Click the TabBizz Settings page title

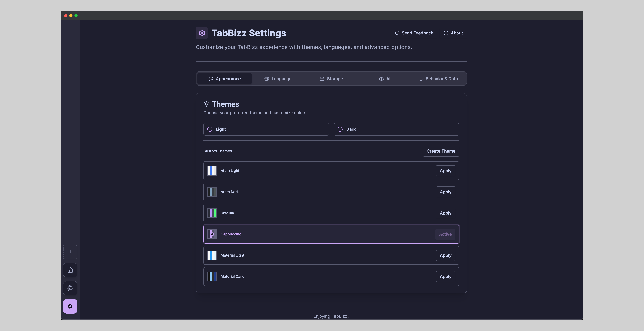pos(249,33)
